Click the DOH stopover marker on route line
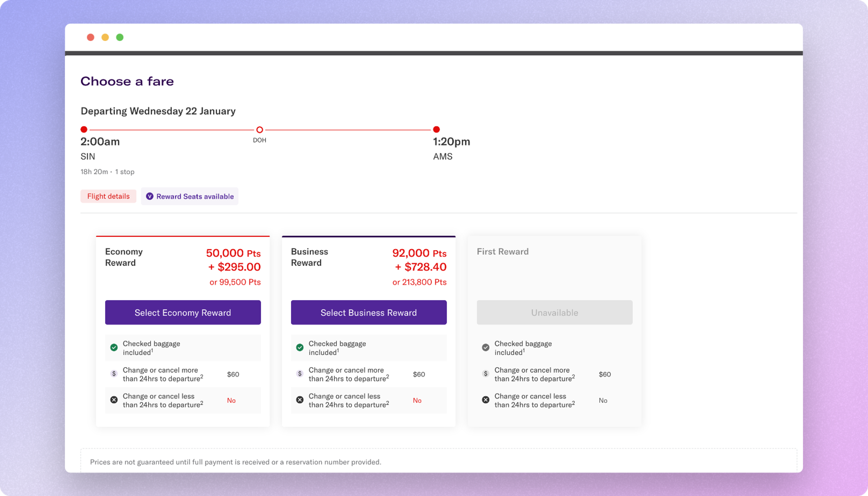 click(x=259, y=130)
